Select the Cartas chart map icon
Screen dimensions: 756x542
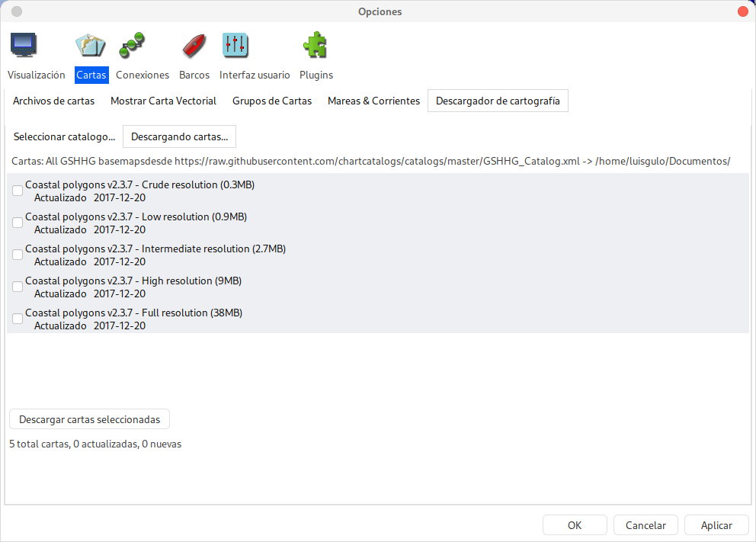[x=91, y=45]
